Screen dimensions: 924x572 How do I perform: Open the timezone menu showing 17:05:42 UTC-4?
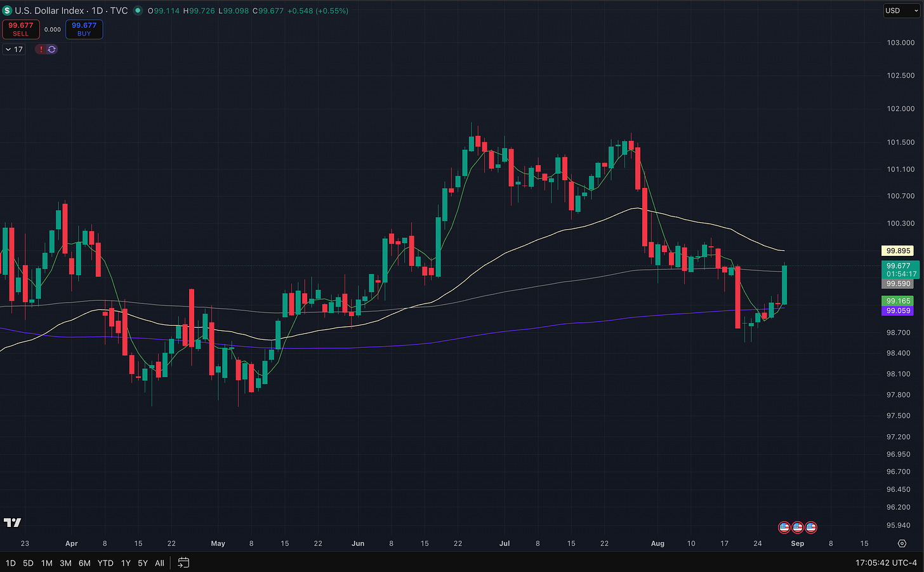tap(886, 562)
